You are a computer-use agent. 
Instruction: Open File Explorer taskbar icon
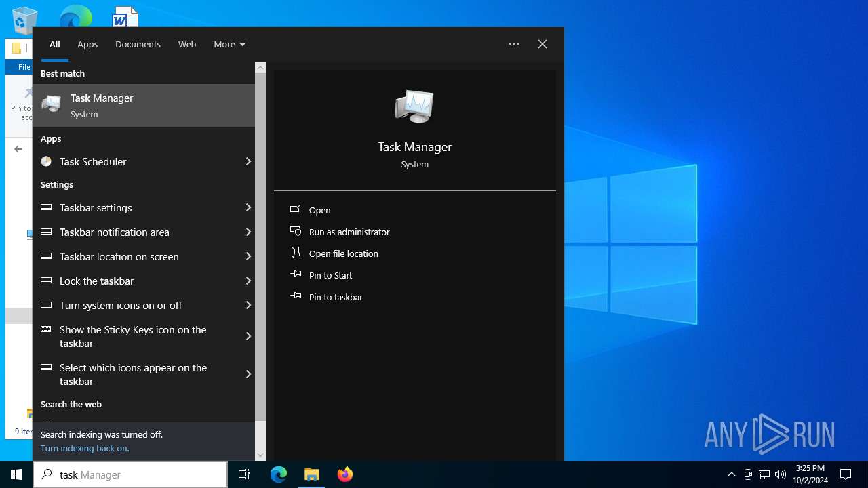312,474
